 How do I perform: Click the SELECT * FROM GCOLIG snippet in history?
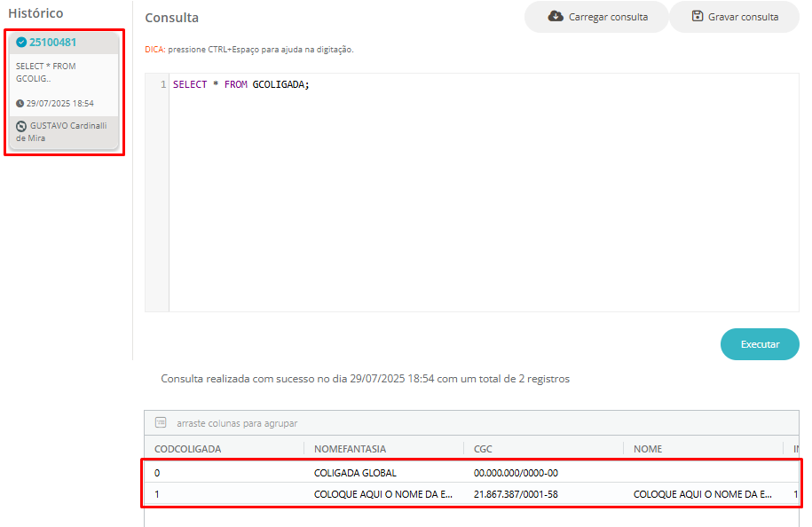pos(44,71)
